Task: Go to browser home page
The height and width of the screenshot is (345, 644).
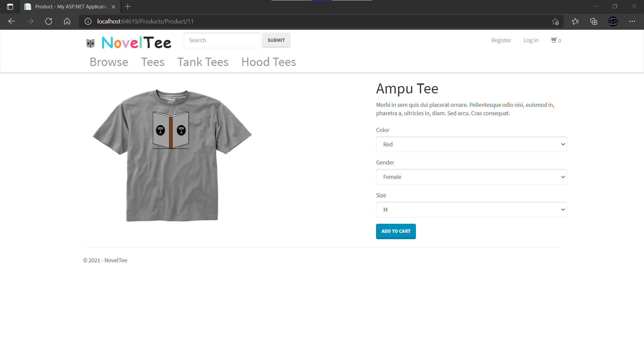Action: tap(67, 21)
